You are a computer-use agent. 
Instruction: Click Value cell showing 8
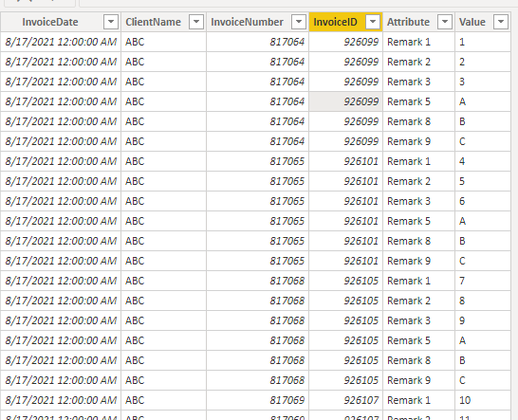tap(483, 301)
